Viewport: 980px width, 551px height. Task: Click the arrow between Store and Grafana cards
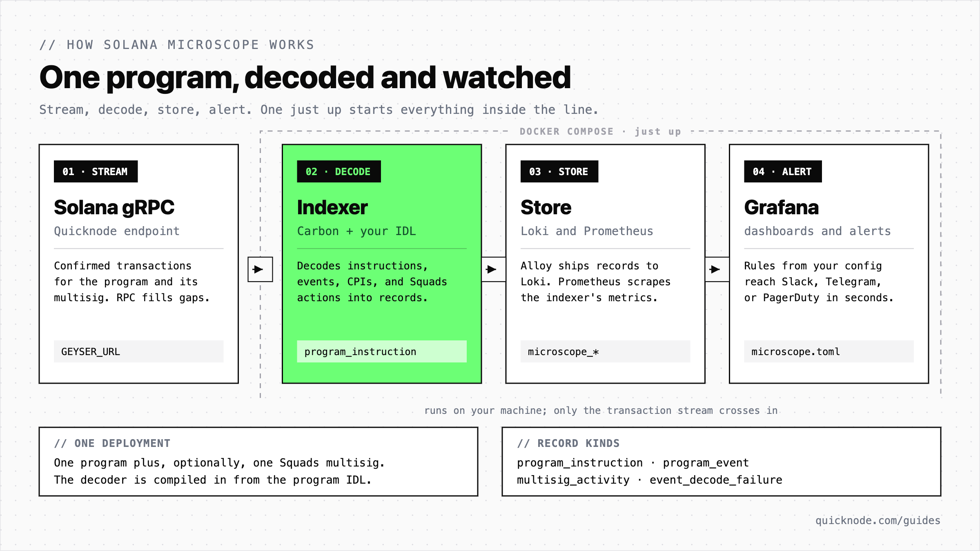[x=717, y=269]
